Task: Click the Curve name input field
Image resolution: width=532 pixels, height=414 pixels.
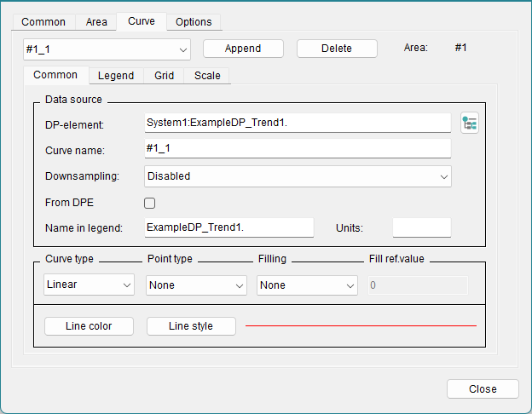Action: [x=298, y=148]
